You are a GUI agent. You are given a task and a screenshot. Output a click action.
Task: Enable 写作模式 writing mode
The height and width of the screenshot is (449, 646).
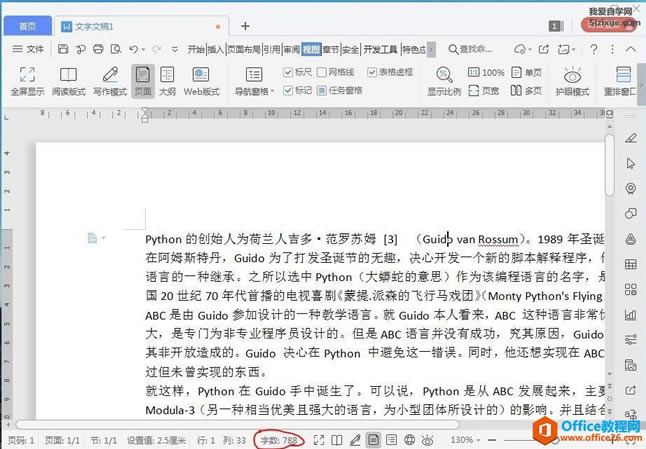110,81
